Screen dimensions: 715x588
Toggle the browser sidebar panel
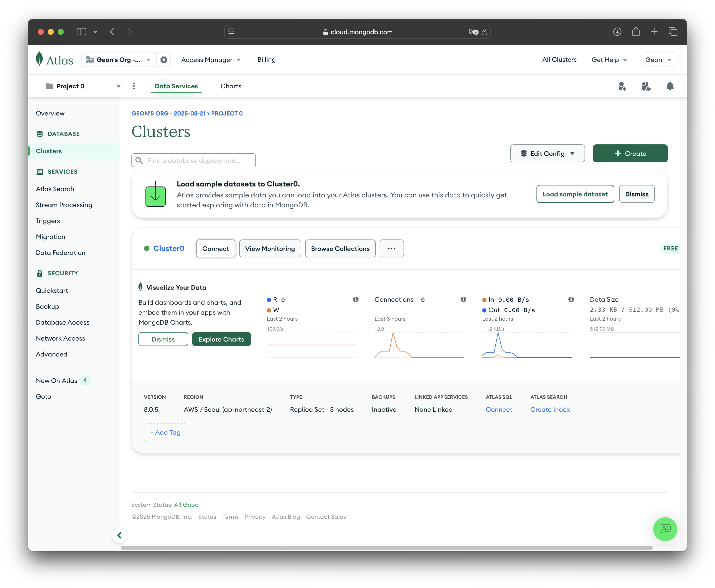click(81, 32)
